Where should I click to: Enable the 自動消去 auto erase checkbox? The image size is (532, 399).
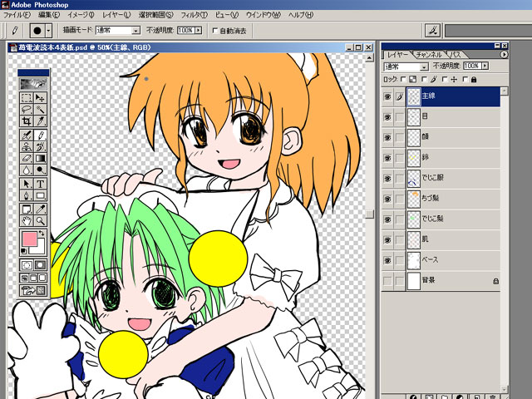pos(214,31)
